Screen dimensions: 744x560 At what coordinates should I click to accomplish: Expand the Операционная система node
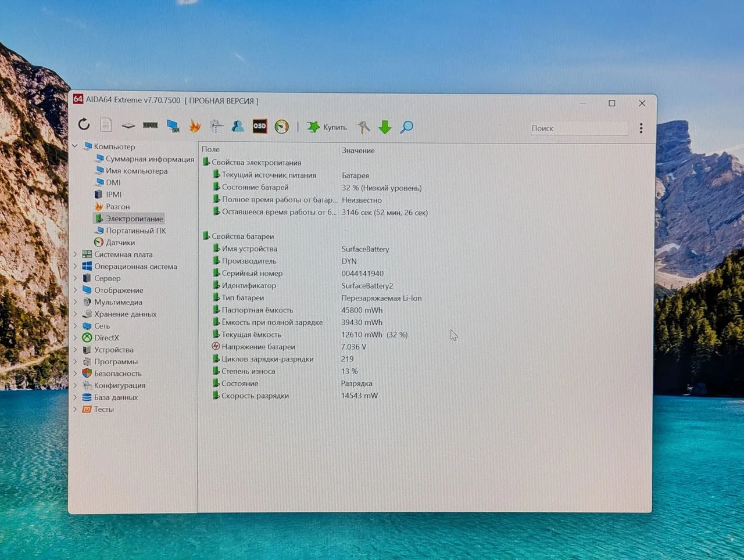pyautogui.click(x=75, y=267)
